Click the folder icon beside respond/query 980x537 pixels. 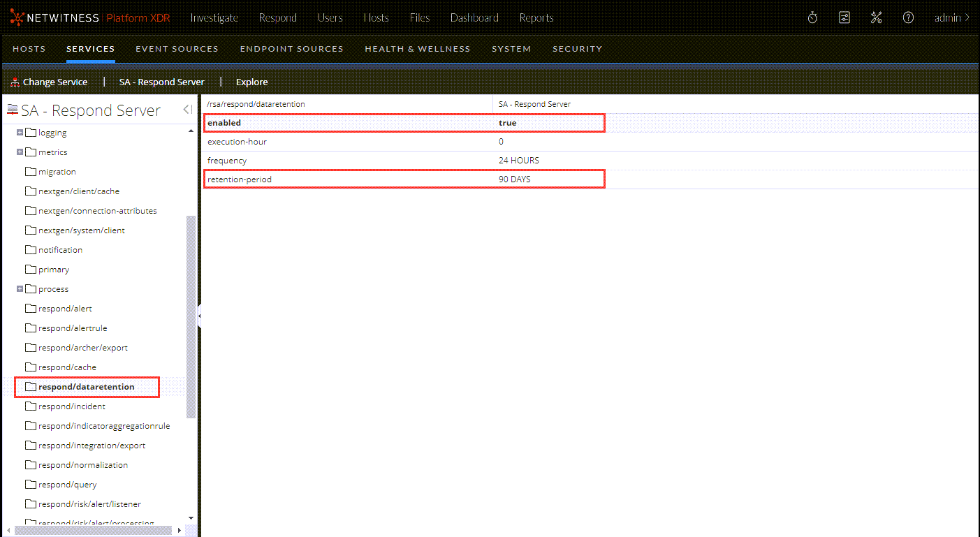coord(30,485)
